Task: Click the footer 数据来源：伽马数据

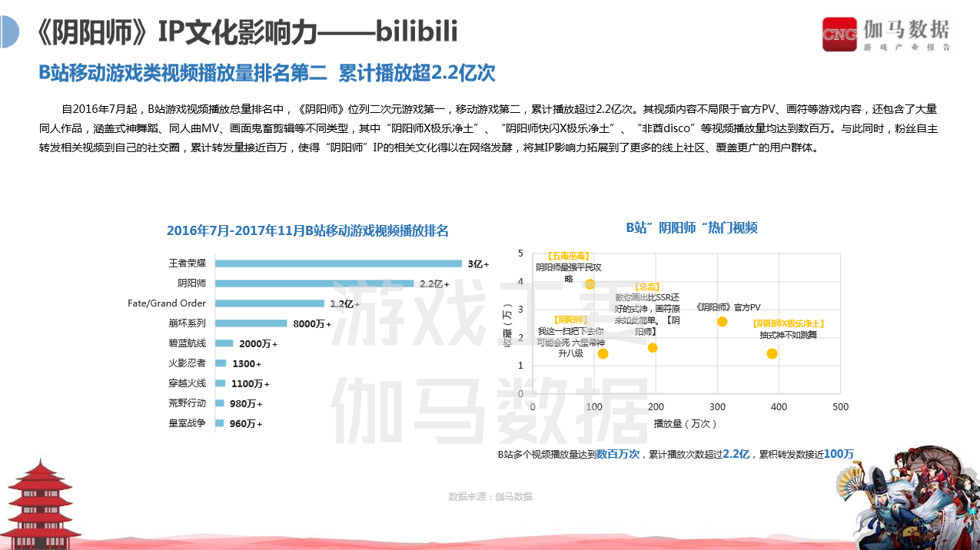Action: click(x=490, y=497)
